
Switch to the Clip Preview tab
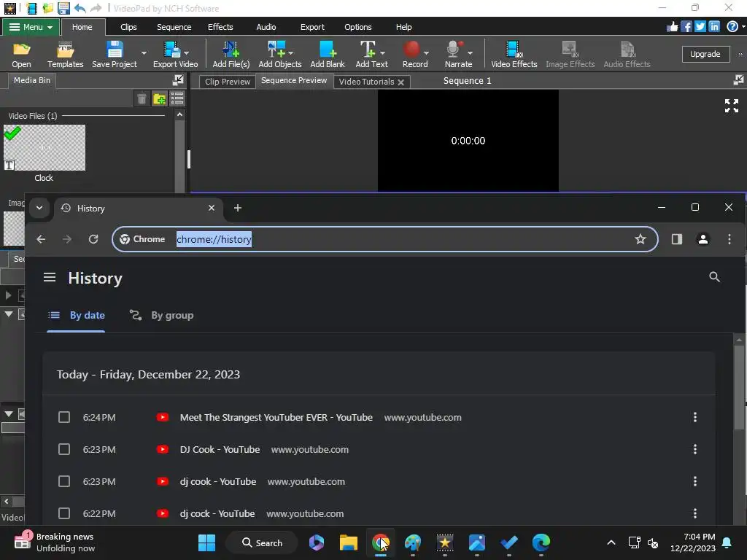(x=228, y=82)
